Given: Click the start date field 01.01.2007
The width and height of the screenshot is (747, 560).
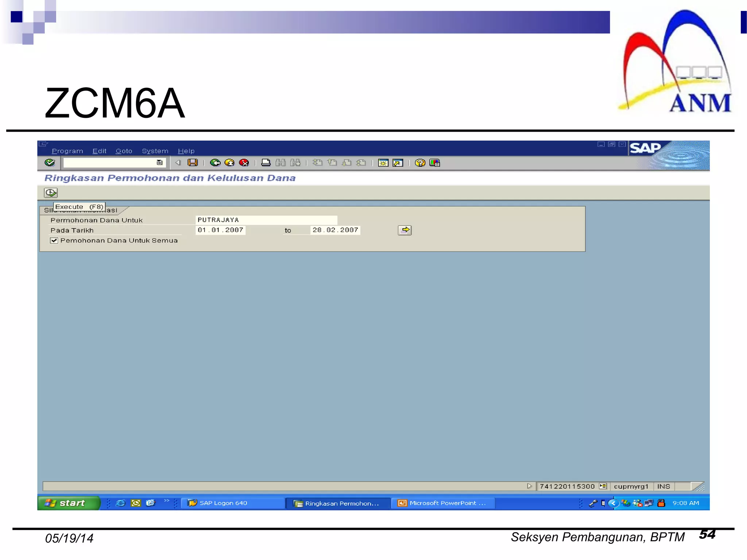Looking at the screenshot, I should tap(220, 230).
